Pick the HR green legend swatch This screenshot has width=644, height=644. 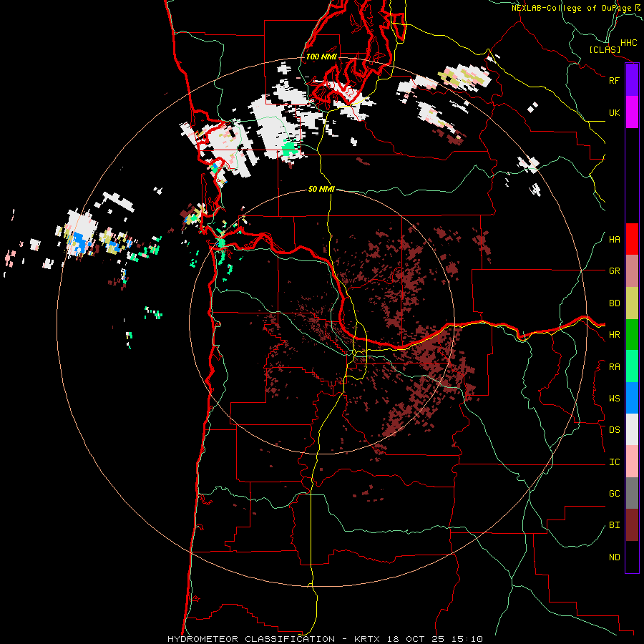pyautogui.click(x=632, y=335)
